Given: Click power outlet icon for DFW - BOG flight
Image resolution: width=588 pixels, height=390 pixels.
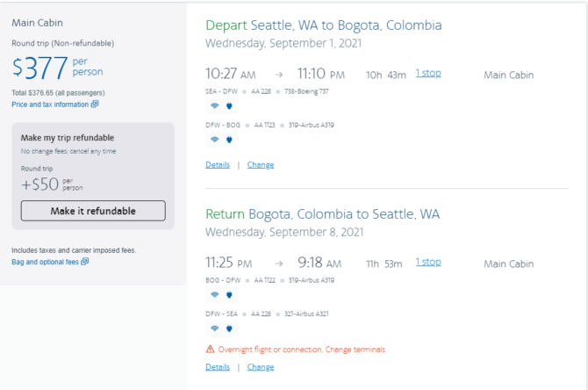Looking at the screenshot, I should (229, 140).
